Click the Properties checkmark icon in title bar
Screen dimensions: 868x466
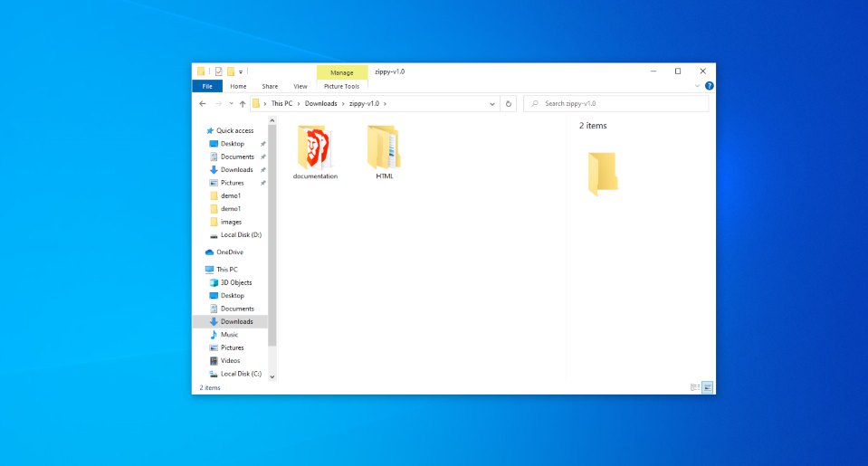(219, 71)
